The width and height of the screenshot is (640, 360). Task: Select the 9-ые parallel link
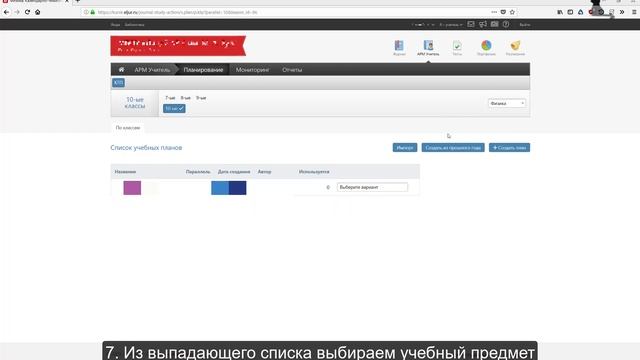pos(201,98)
